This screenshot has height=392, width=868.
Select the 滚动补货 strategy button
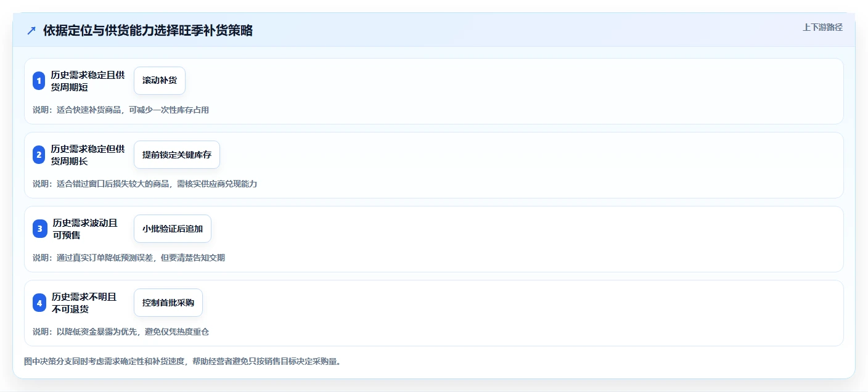(x=160, y=81)
